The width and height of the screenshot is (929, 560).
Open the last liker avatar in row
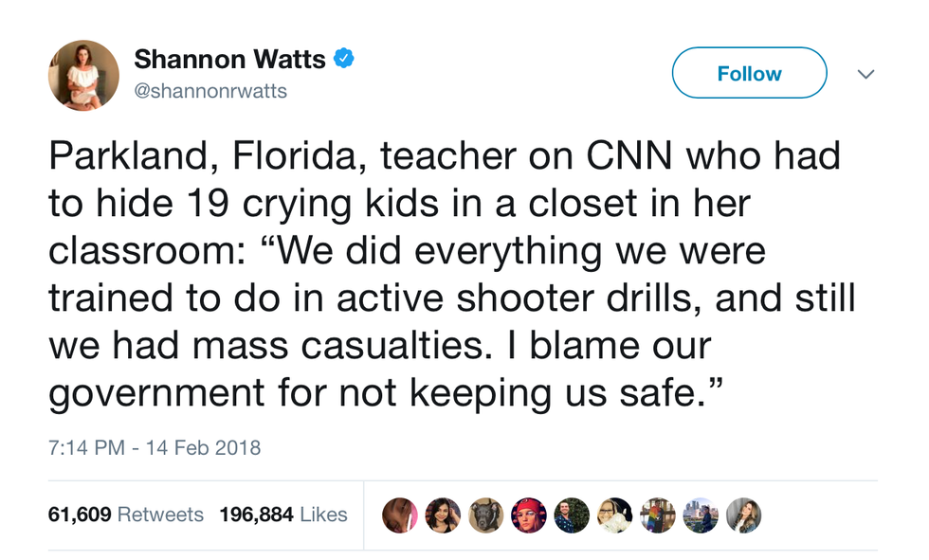(743, 515)
